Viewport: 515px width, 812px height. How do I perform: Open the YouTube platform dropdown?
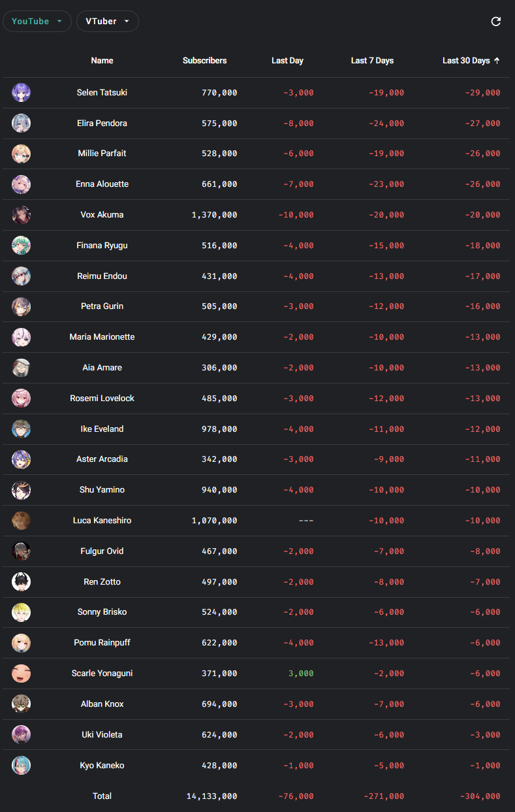tap(37, 22)
